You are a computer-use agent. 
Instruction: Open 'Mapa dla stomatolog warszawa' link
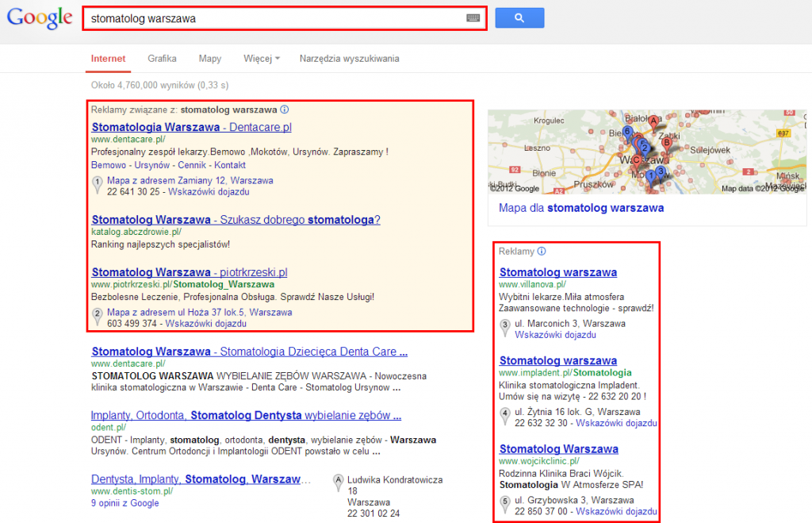[580, 208]
